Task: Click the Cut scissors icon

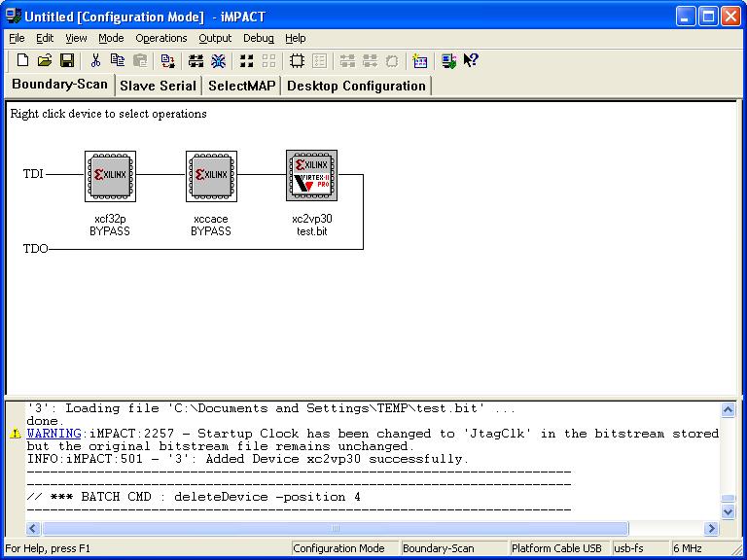Action: [x=96, y=61]
